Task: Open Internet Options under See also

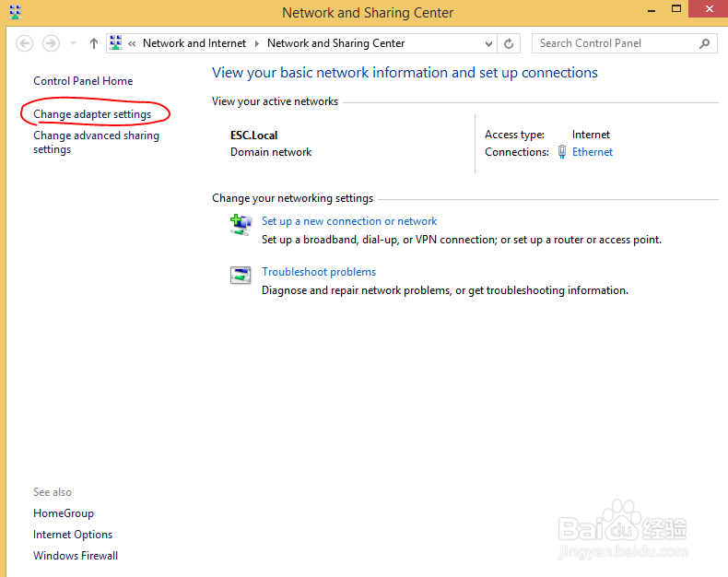Action: click(73, 535)
